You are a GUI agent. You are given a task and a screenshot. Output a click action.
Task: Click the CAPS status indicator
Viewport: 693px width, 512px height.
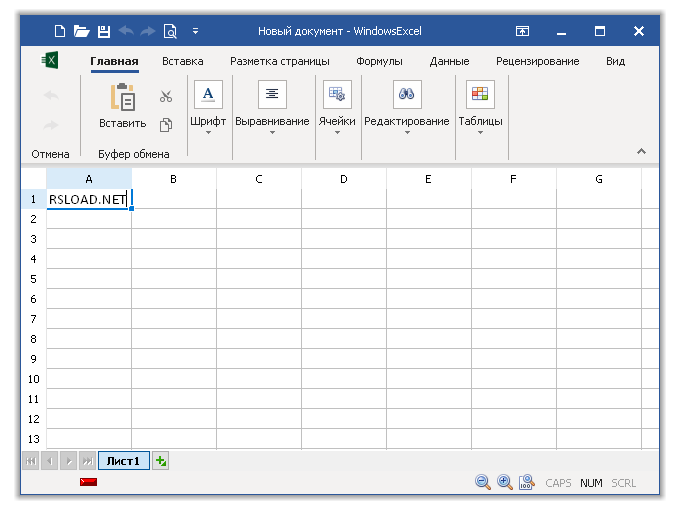[x=558, y=483]
